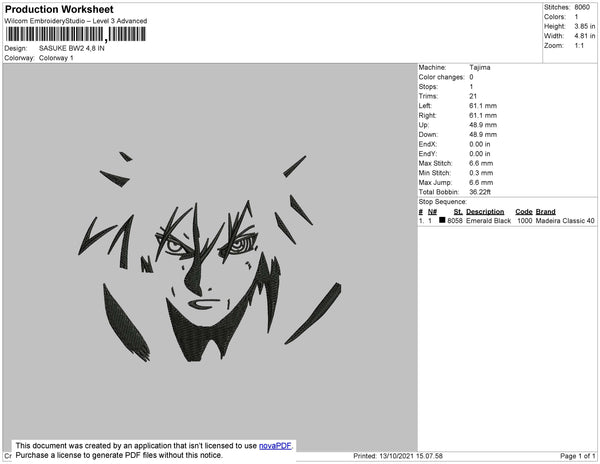Open the novaPDF link
This screenshot has height=464, width=600.
pos(275,446)
